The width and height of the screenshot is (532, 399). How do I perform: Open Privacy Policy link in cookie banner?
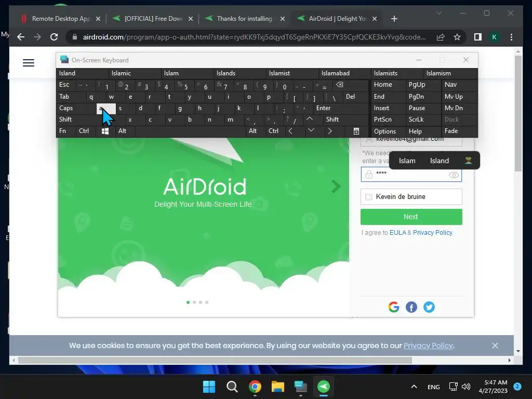428,345
